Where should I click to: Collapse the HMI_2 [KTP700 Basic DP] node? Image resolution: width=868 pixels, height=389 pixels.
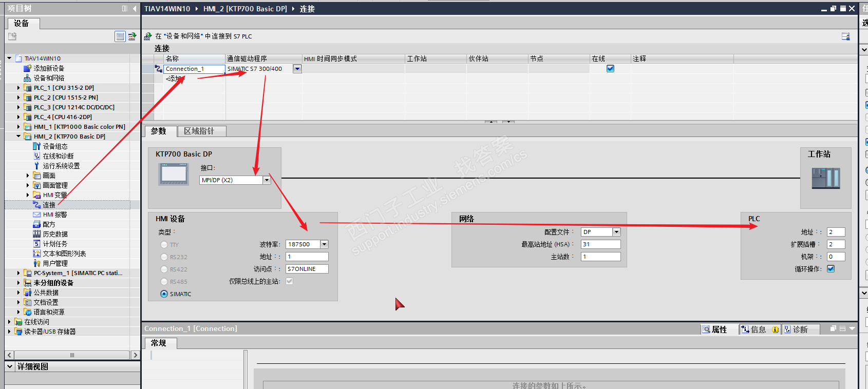coord(18,137)
